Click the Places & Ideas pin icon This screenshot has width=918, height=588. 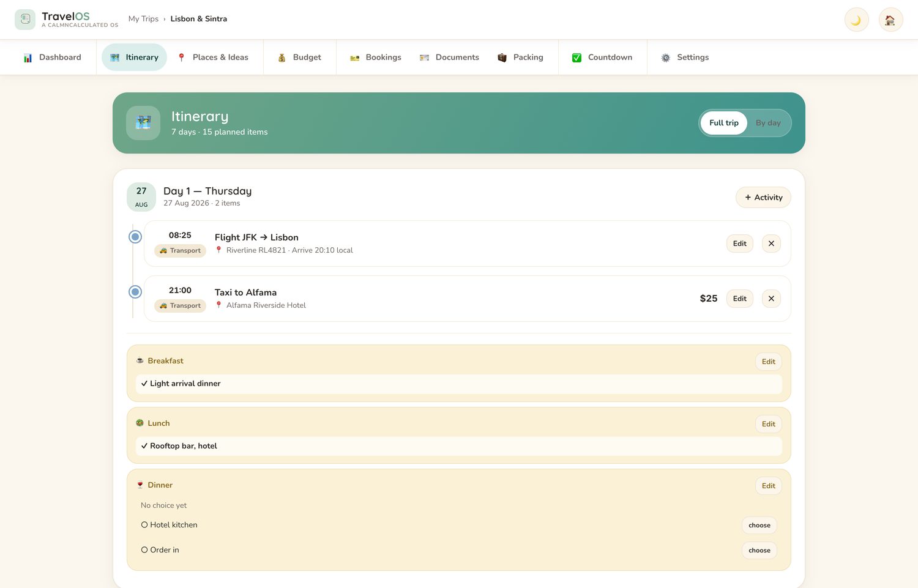[181, 58]
